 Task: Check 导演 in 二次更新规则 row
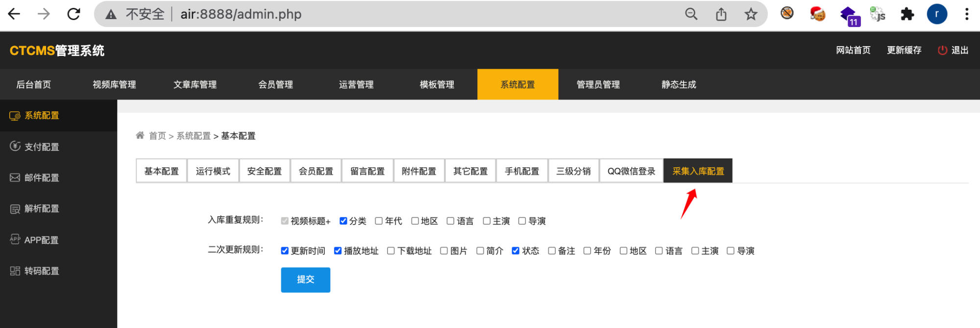(731, 251)
